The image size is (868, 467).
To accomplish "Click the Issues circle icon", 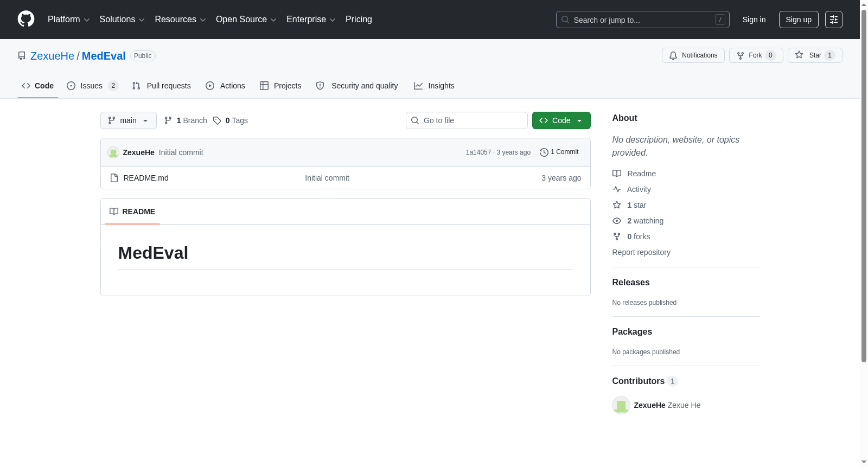I will coord(71,86).
